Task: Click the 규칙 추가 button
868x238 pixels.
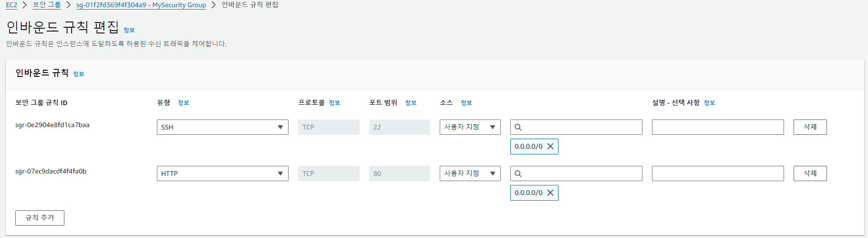Action: click(40, 218)
